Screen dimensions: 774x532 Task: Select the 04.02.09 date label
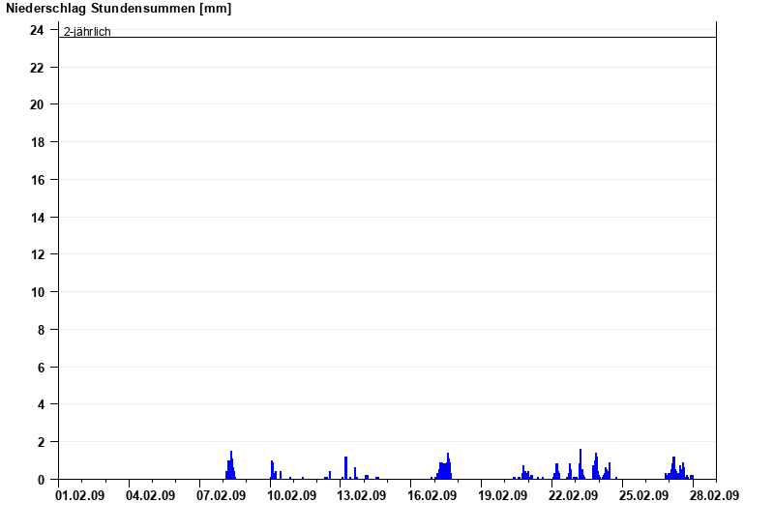(152, 495)
